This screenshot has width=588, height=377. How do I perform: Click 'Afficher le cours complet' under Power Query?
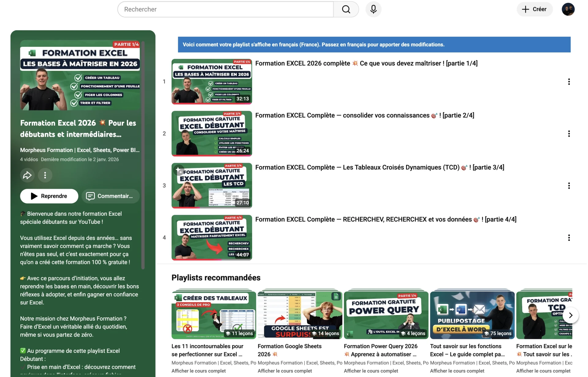coord(371,371)
